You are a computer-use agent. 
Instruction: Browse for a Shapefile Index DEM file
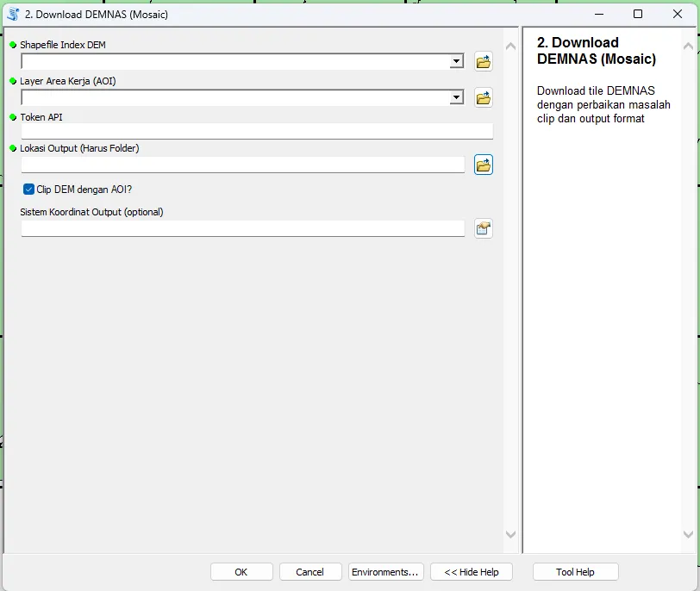pyautogui.click(x=483, y=60)
